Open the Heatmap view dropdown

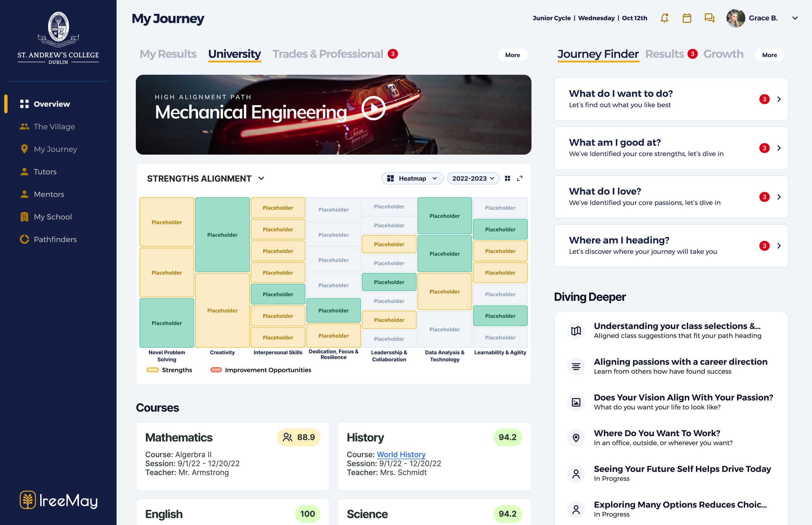(412, 178)
